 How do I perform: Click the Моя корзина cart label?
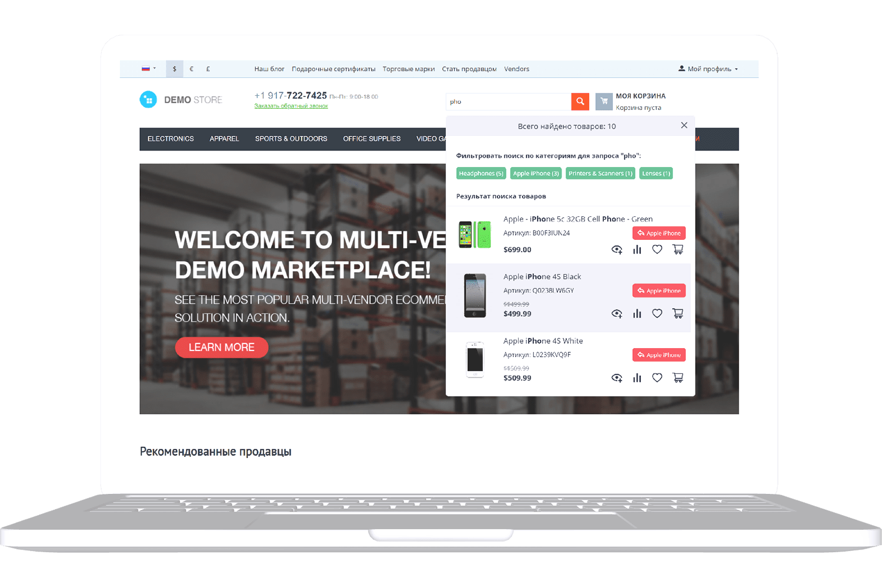pyautogui.click(x=641, y=96)
